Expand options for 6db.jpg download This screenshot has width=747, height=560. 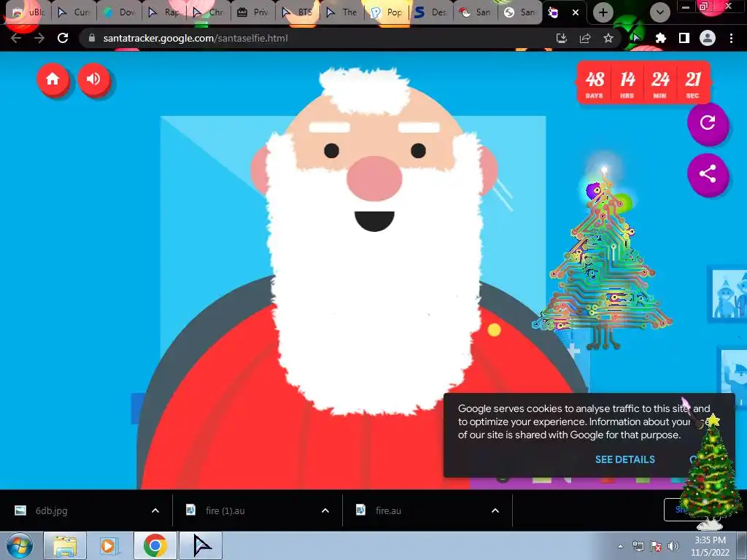point(155,510)
